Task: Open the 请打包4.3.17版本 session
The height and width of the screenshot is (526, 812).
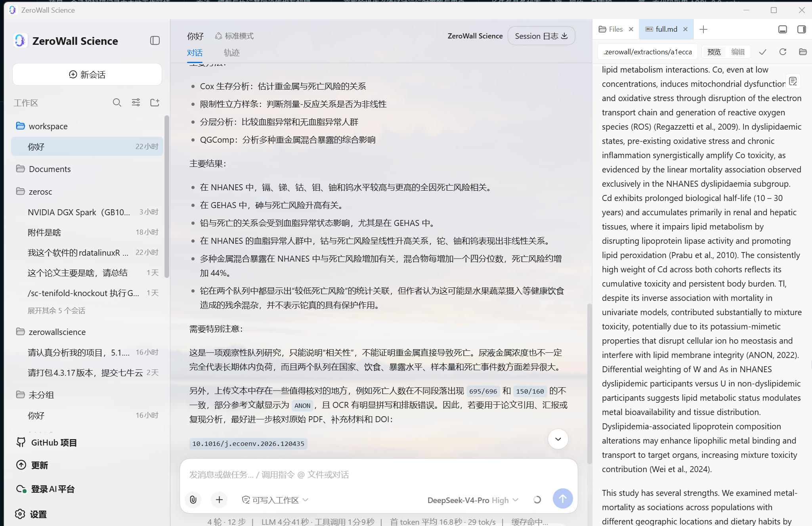Action: coord(87,373)
